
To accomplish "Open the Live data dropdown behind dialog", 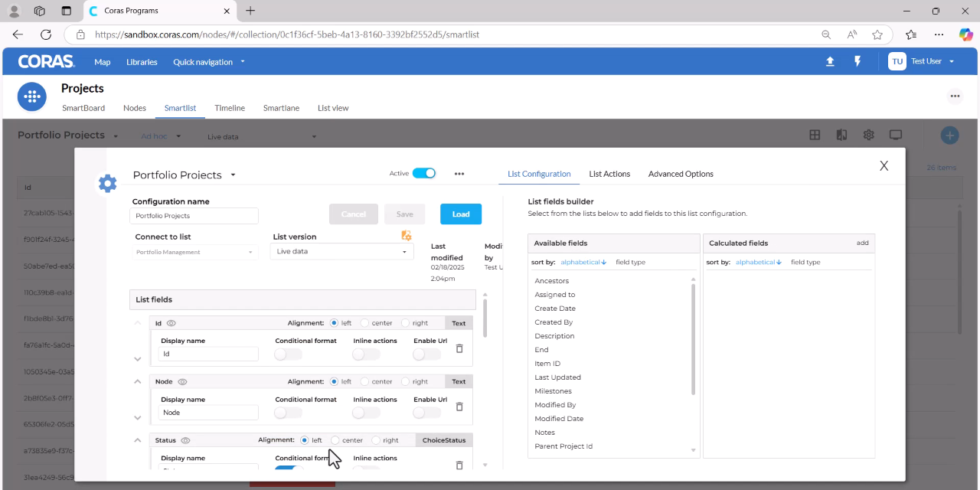I will point(262,137).
